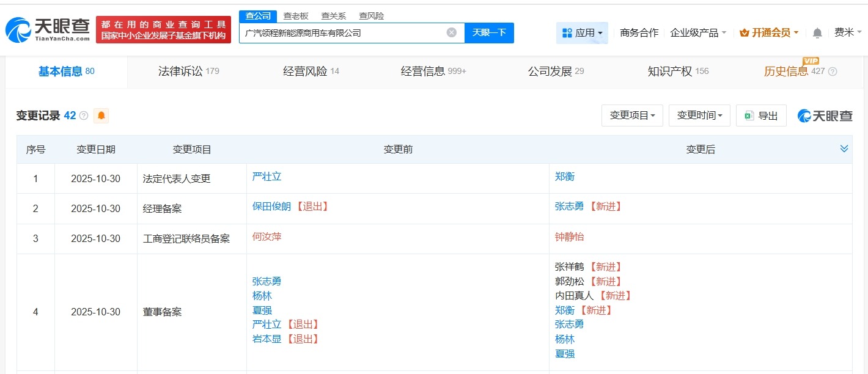The width and height of the screenshot is (868, 374).
Task: Click the 严壮立 legal representative link
Action: [266, 177]
